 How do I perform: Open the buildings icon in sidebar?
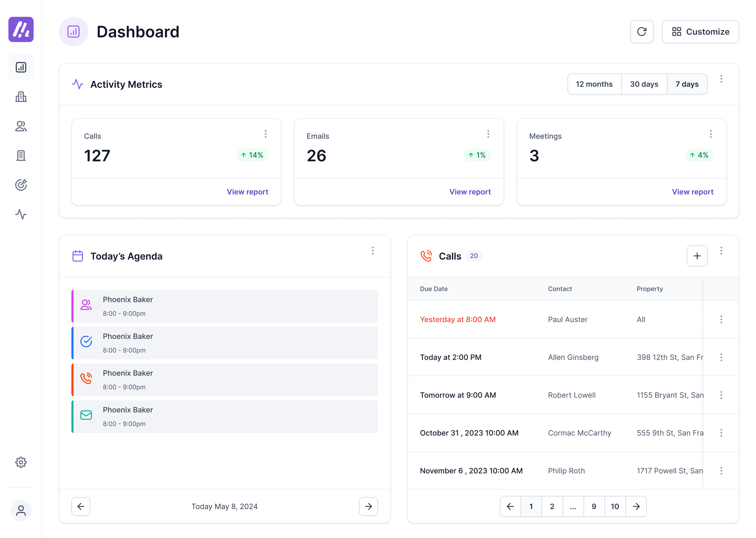[x=21, y=97]
